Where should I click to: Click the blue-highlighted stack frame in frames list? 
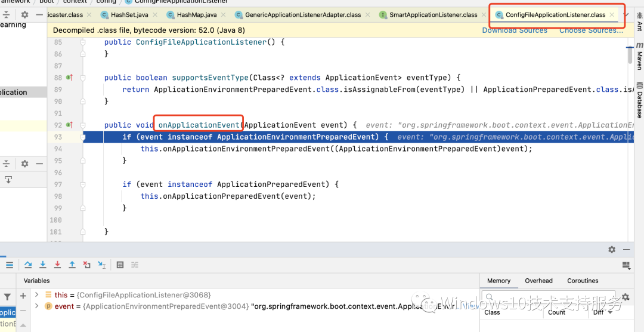[8, 313]
